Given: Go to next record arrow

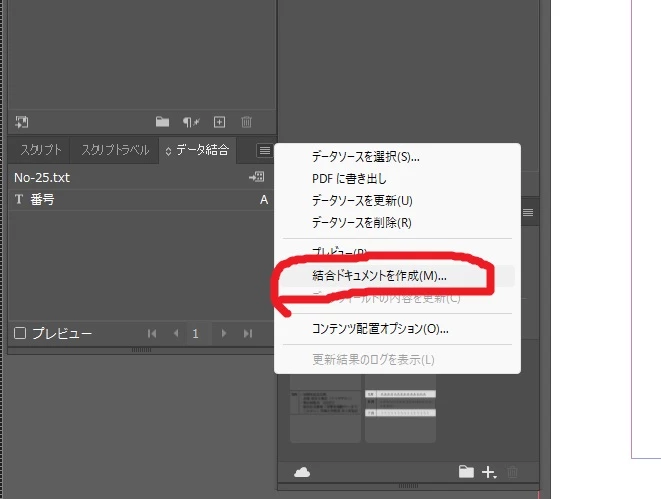Looking at the screenshot, I should (224, 334).
